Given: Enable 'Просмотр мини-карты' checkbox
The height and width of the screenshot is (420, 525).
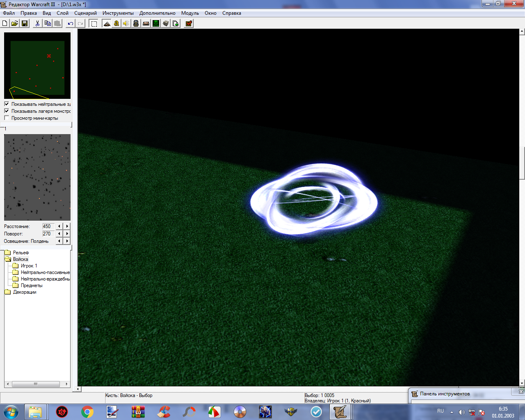Looking at the screenshot, I should (x=7, y=118).
